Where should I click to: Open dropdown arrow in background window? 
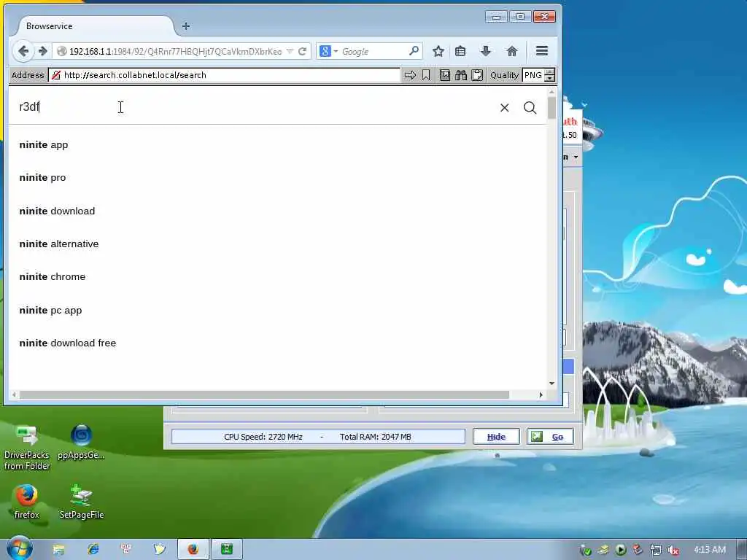(576, 157)
